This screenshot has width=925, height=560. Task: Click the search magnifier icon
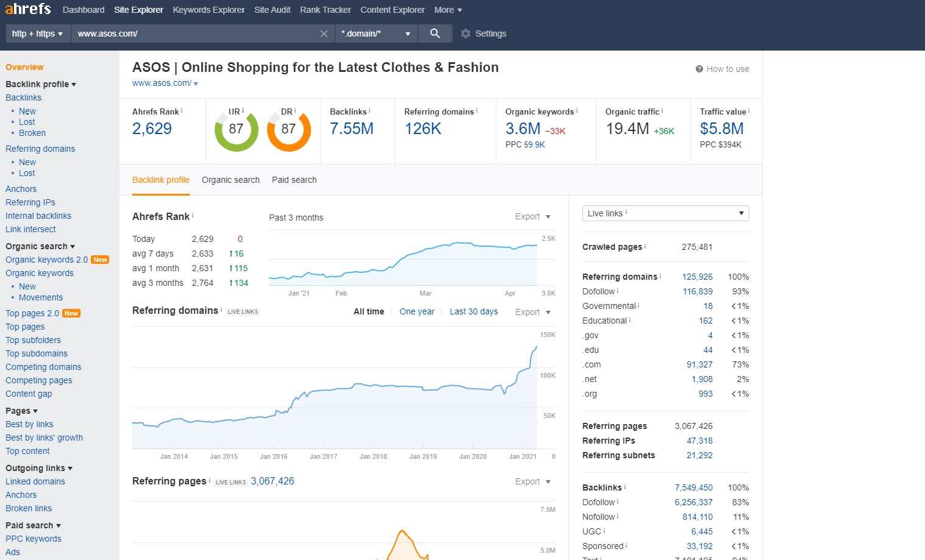tap(435, 34)
